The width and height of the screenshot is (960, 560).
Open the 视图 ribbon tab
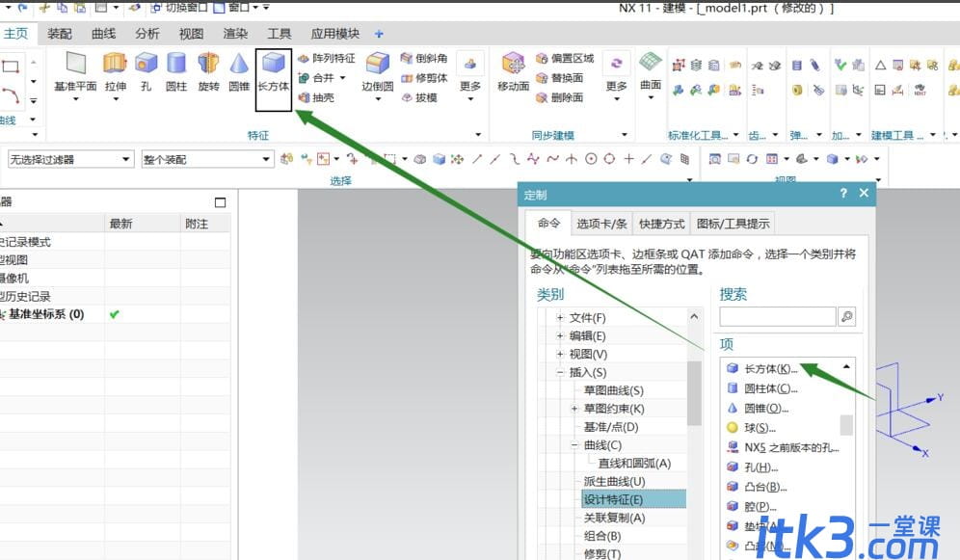(191, 34)
